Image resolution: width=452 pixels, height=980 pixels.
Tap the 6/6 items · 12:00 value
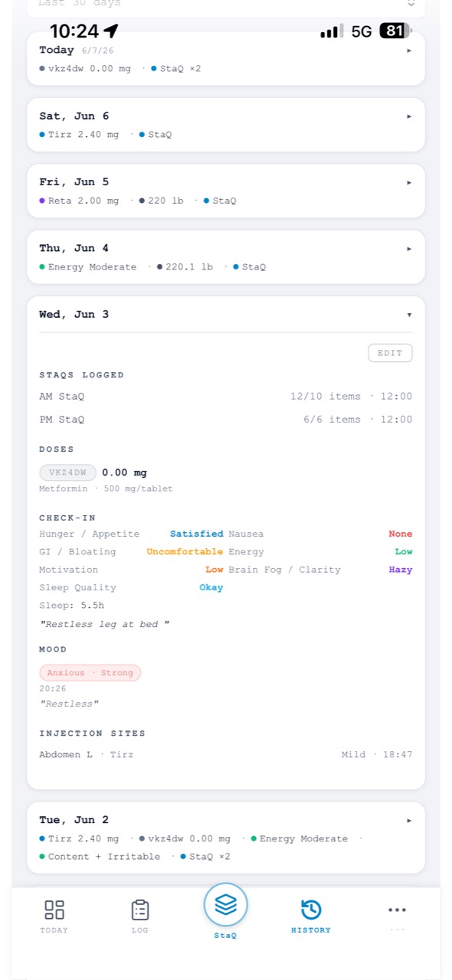coord(358,420)
